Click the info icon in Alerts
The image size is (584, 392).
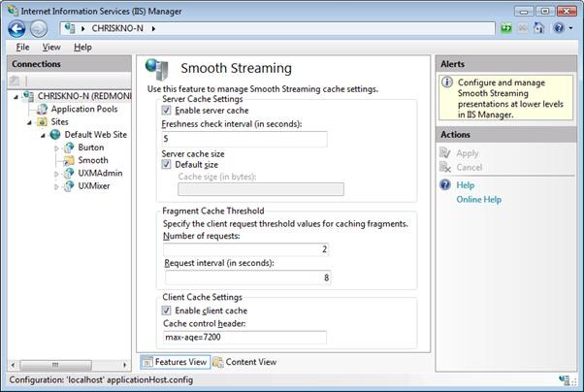pyautogui.click(x=447, y=82)
